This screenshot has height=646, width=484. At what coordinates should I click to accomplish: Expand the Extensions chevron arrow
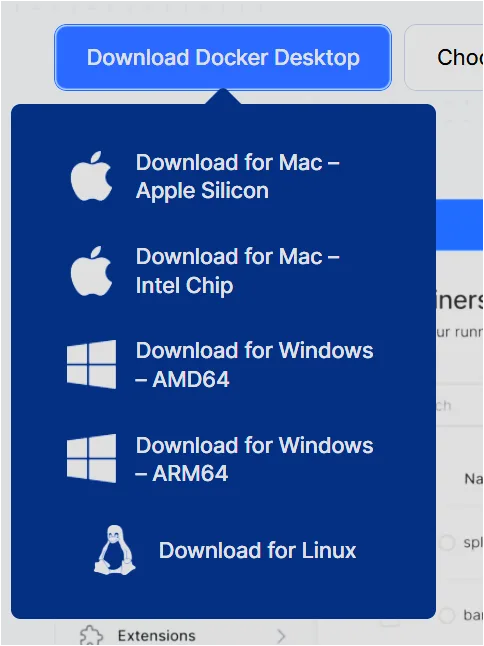point(281,636)
